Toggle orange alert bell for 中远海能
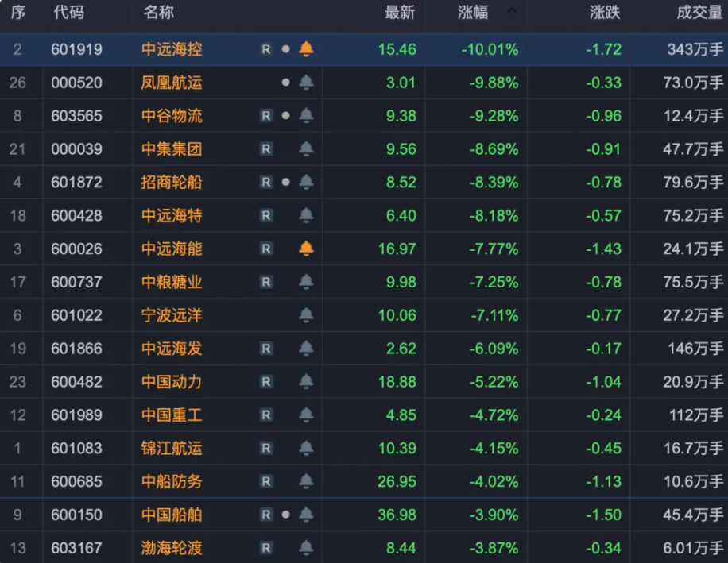 306,249
